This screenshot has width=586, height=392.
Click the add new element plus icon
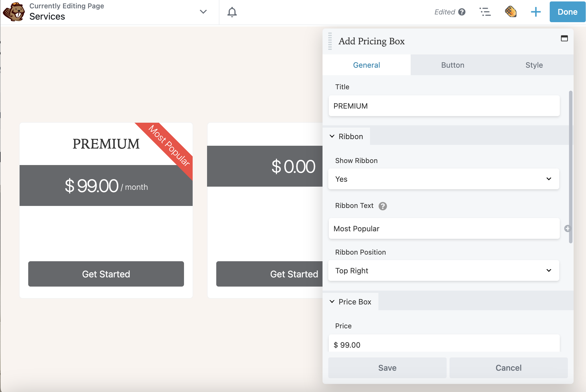point(536,12)
